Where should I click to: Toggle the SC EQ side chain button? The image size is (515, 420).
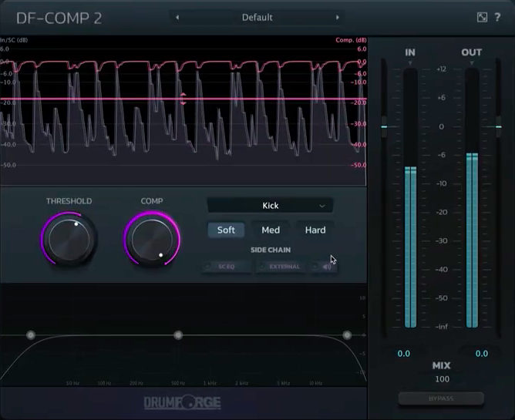(x=227, y=267)
